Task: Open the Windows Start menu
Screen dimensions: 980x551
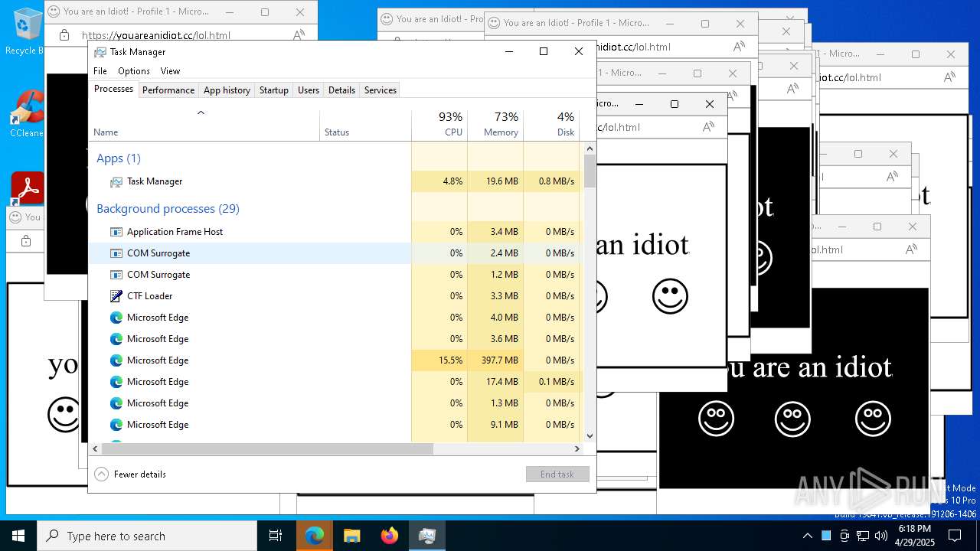Action: click(x=18, y=536)
